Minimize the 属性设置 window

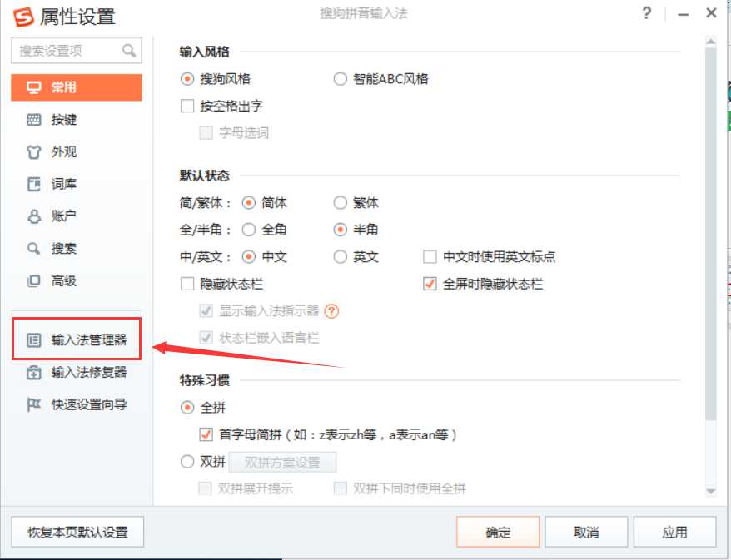point(684,14)
